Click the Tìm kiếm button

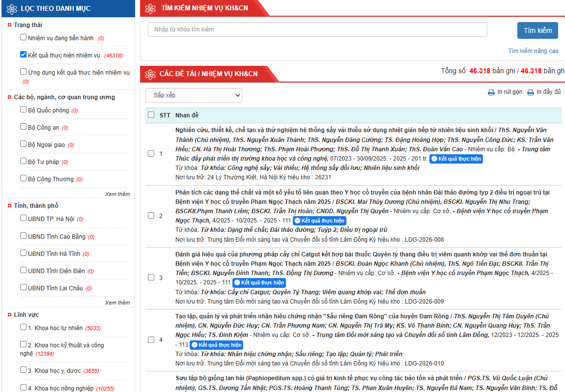[537, 30]
